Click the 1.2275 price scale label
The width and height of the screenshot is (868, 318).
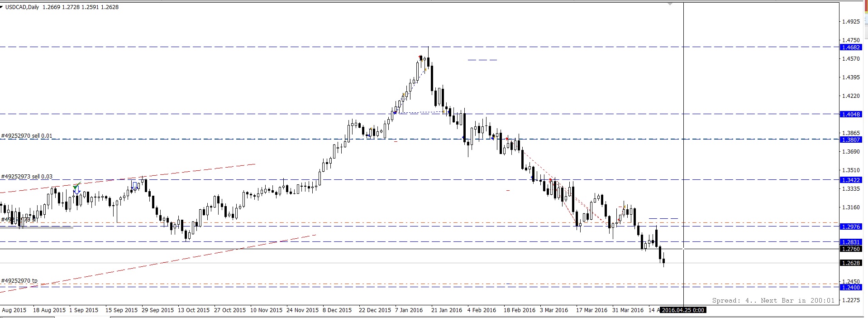pyautogui.click(x=851, y=300)
